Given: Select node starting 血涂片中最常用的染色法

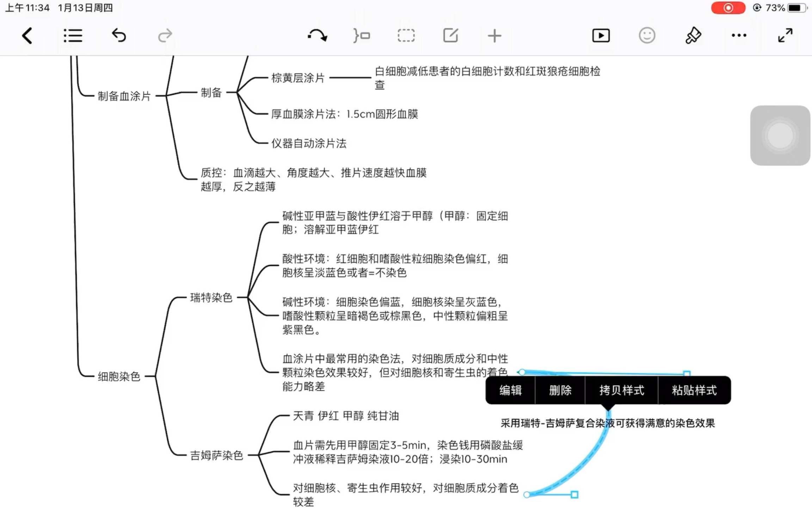Looking at the screenshot, I should (395, 372).
